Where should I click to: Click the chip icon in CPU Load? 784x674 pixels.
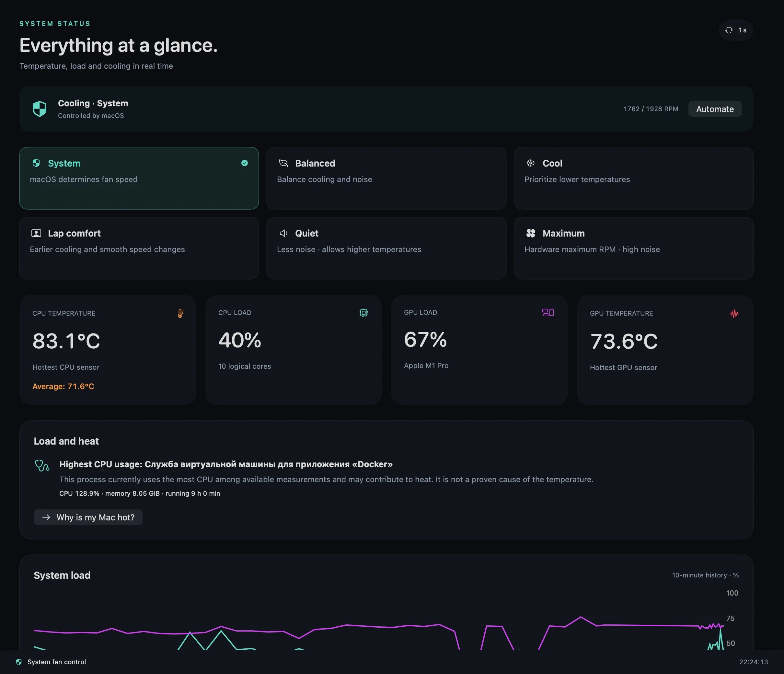pos(363,313)
